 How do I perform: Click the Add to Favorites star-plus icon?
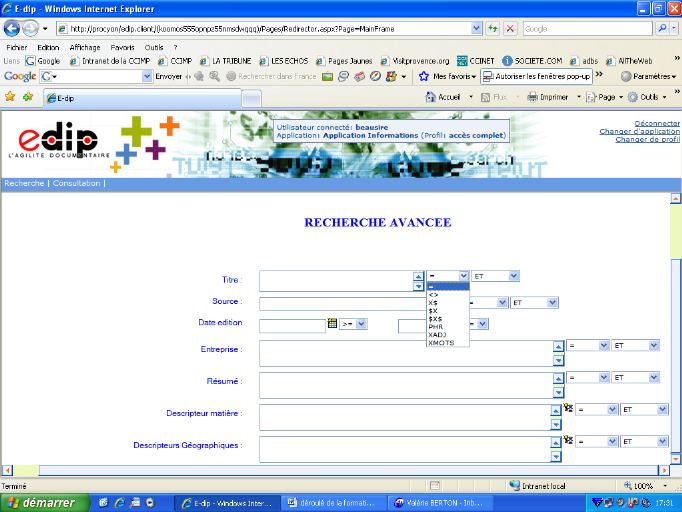(x=28, y=97)
